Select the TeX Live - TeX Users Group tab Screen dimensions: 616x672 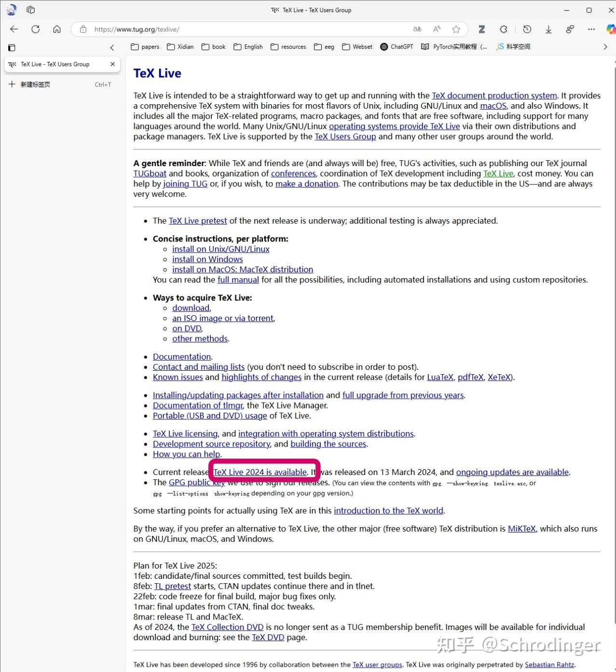(x=62, y=64)
